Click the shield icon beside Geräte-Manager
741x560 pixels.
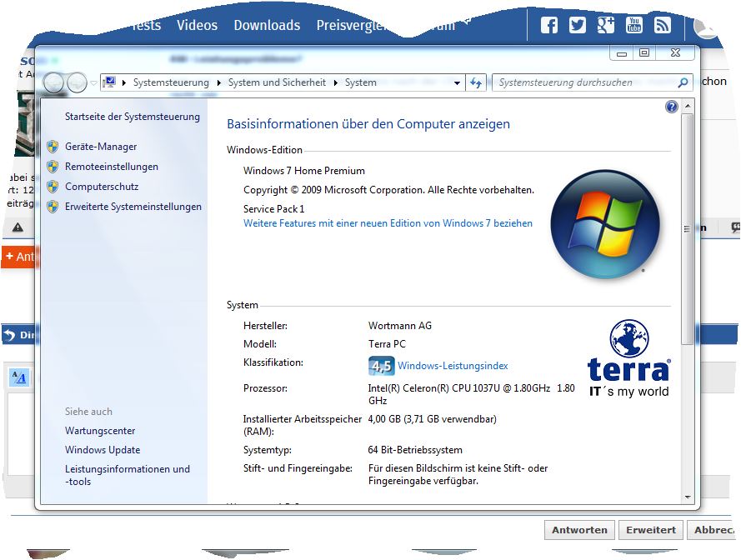53,147
